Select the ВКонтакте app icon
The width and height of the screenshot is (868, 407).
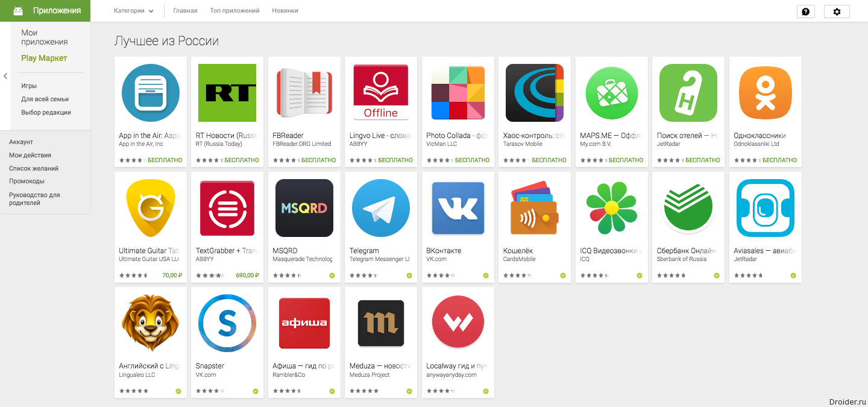458,208
